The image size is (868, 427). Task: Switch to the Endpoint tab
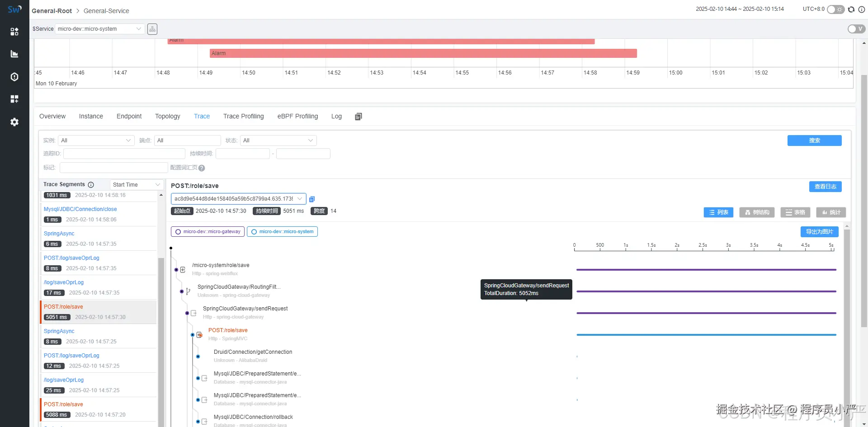coord(129,117)
